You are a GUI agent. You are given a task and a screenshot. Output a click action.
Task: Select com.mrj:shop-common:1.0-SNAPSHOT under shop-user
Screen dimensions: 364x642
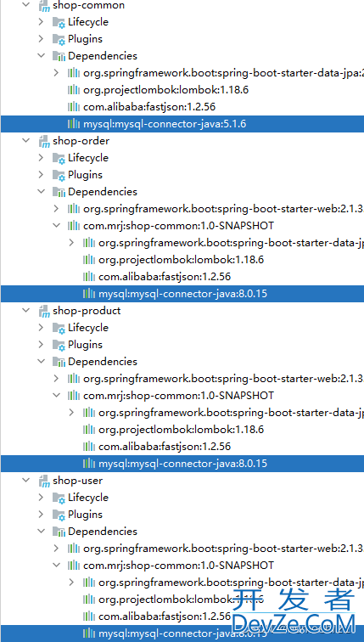coord(178,566)
